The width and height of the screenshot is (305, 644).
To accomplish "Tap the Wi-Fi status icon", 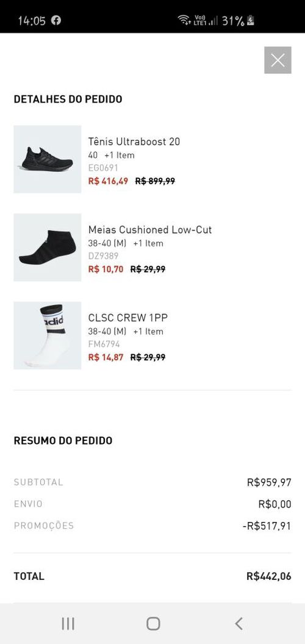I will 184,20.
